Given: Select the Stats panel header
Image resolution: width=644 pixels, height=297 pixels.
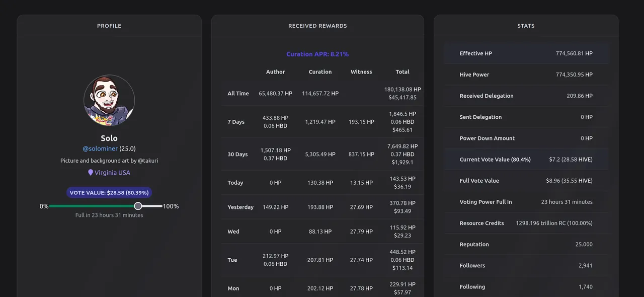Looking at the screenshot, I should tap(526, 26).
